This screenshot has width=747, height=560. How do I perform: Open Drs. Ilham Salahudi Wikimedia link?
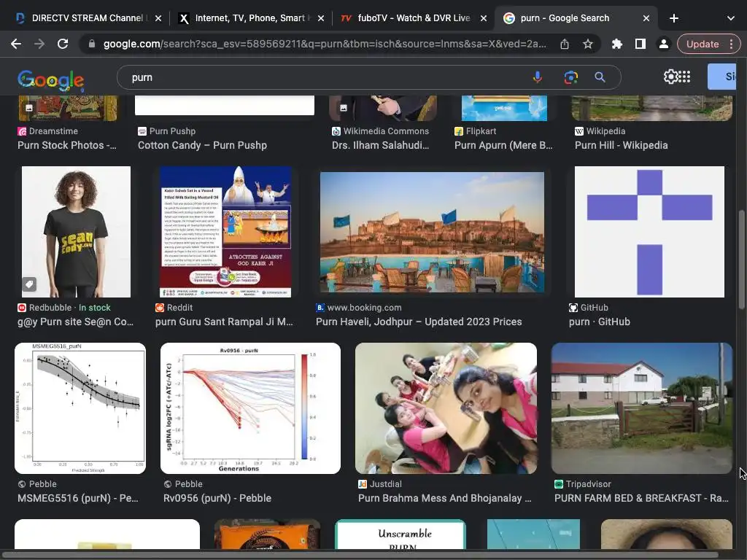[380, 145]
